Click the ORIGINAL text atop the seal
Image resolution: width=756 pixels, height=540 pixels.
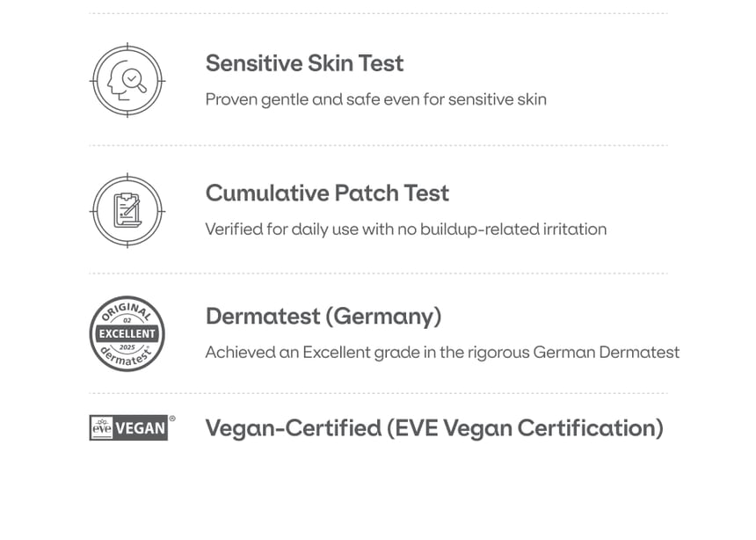point(127,311)
